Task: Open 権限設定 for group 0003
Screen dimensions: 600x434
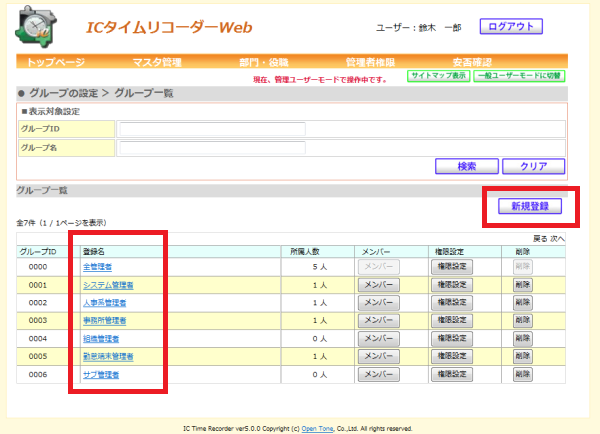Action: point(452,320)
